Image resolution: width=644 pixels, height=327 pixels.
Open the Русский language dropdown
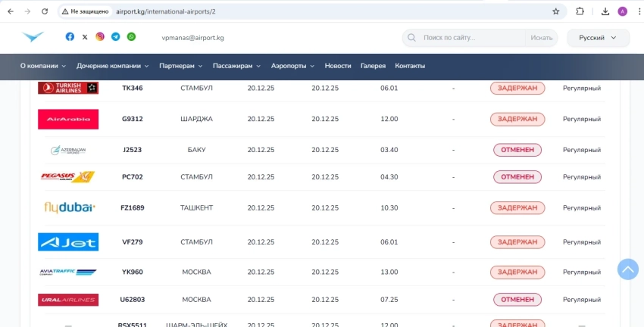tap(598, 38)
